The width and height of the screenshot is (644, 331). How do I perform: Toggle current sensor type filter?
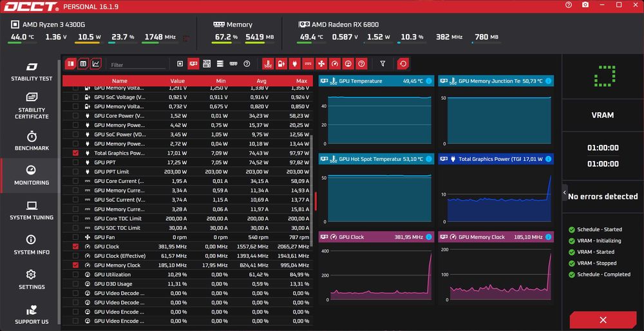point(308,64)
